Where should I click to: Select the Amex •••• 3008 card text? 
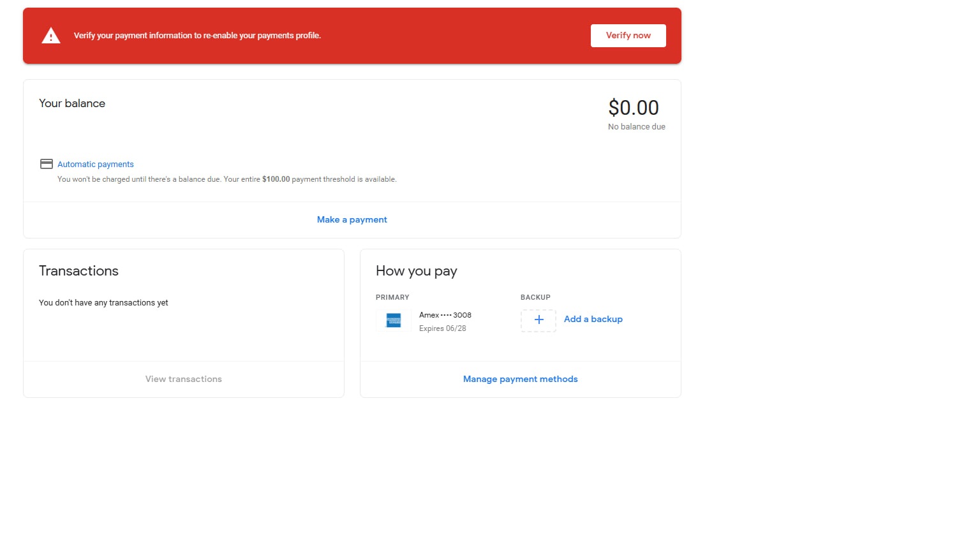[445, 315]
